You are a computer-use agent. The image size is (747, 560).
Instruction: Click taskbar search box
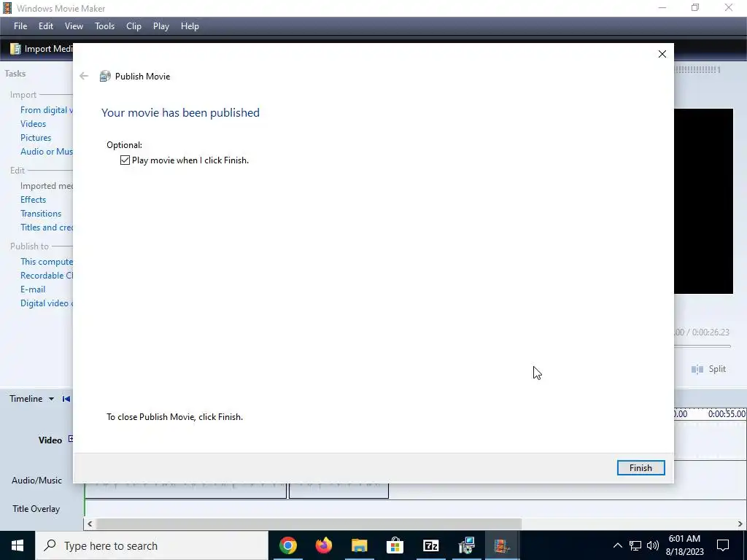152,545
